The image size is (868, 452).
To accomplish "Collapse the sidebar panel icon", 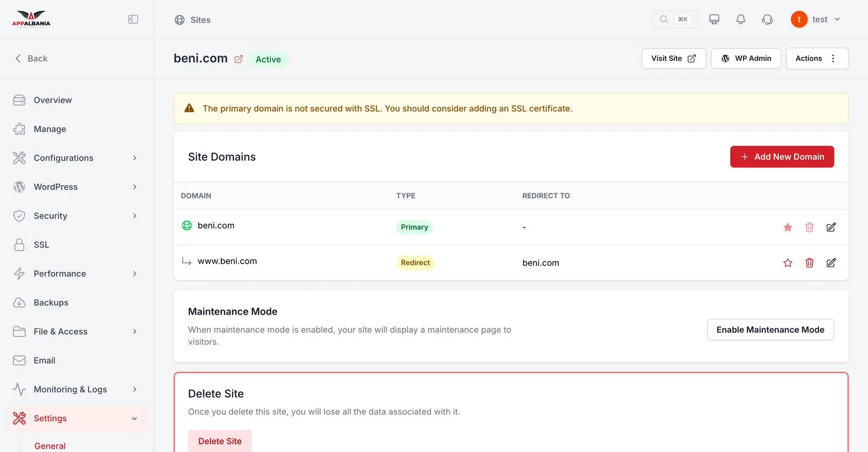I will pyautogui.click(x=133, y=20).
